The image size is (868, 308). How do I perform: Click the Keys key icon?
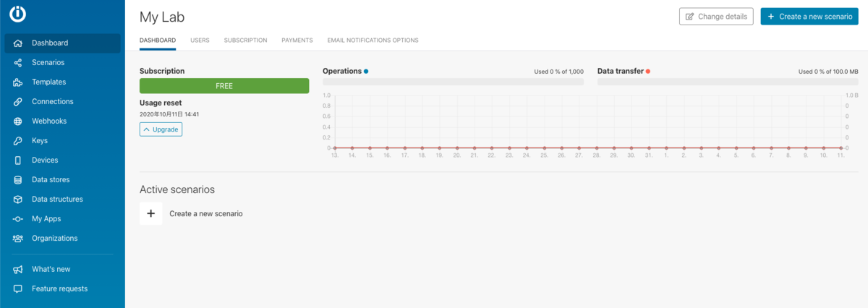pos(18,141)
